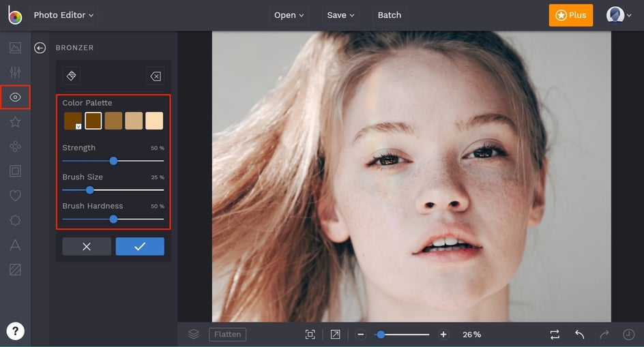Select the Bronzer paint brush mode
Viewport: 644px width, 347px height.
coord(72,76)
